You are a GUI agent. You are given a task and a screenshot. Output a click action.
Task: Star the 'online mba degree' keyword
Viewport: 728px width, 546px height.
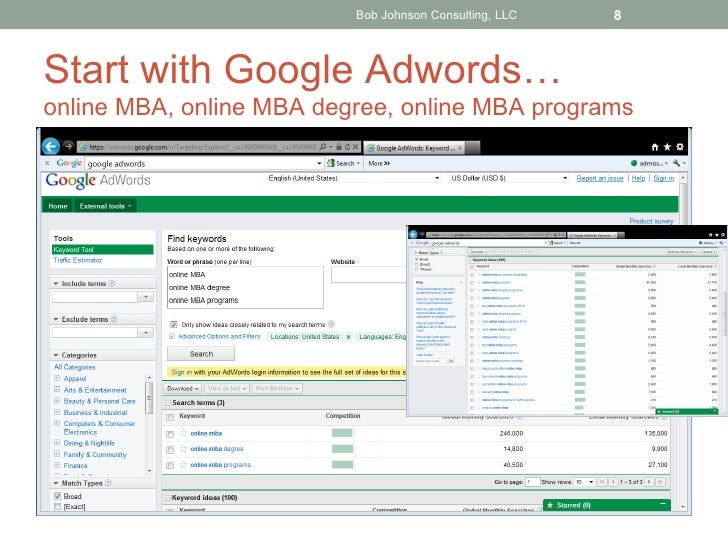click(x=183, y=448)
